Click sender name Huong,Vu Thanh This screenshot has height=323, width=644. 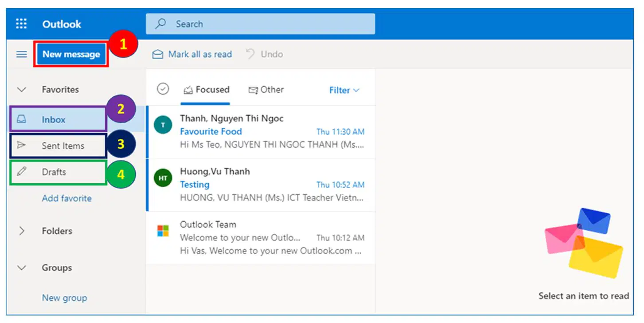pos(215,171)
